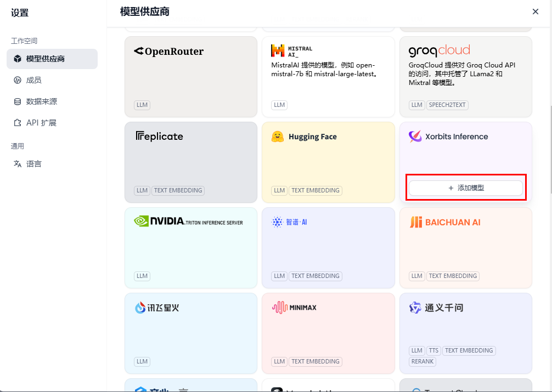Click the translate icon beside 语言
Image resolution: width=552 pixels, height=392 pixels.
tap(17, 164)
